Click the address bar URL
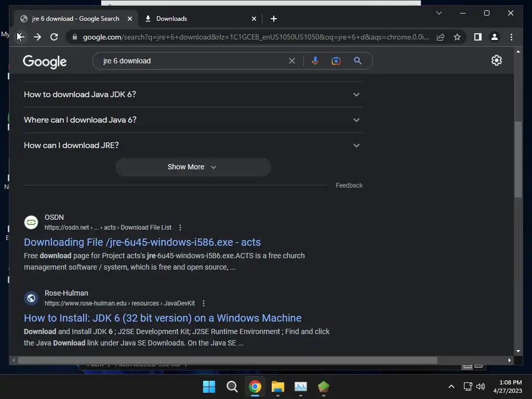532x399 pixels. click(x=256, y=37)
